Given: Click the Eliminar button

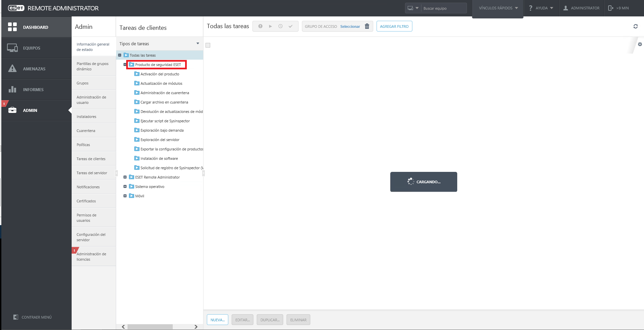Looking at the screenshot, I should coord(298,320).
